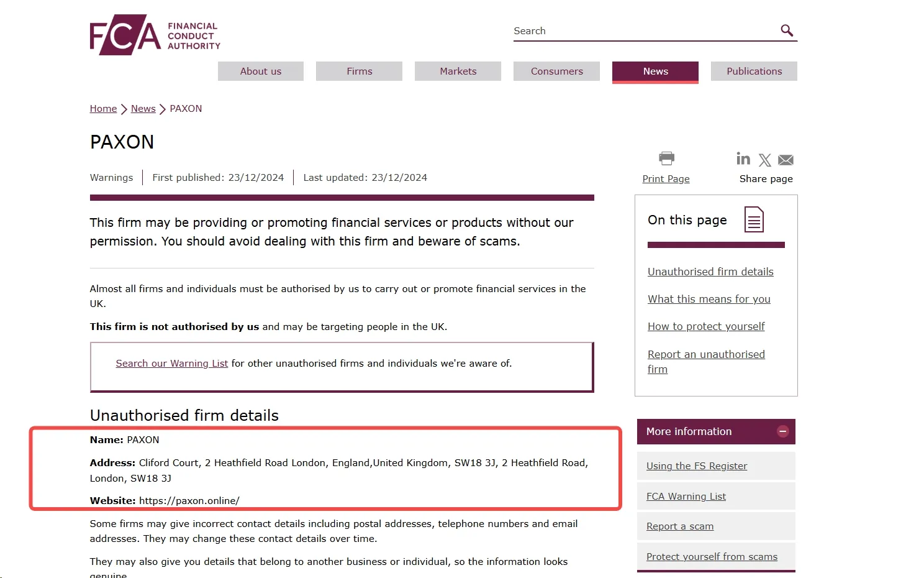Share page on X
Image resolution: width=924 pixels, height=578 pixels.
pos(765,160)
